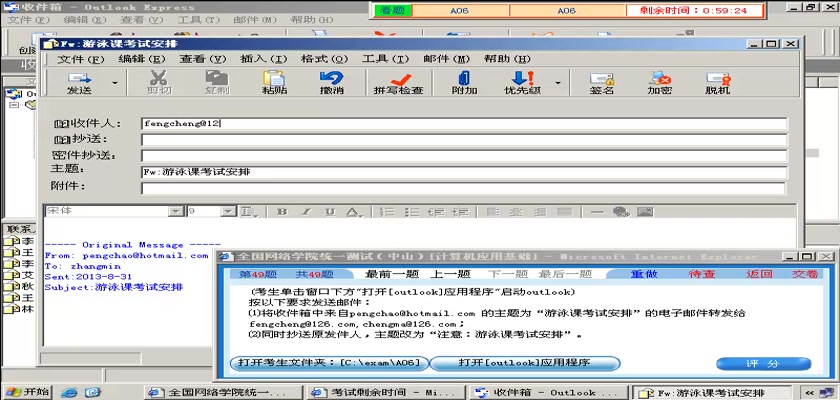Open the paragraph style dropdown icon
The width and height of the screenshot is (840, 400).
pyautogui.click(x=248, y=212)
